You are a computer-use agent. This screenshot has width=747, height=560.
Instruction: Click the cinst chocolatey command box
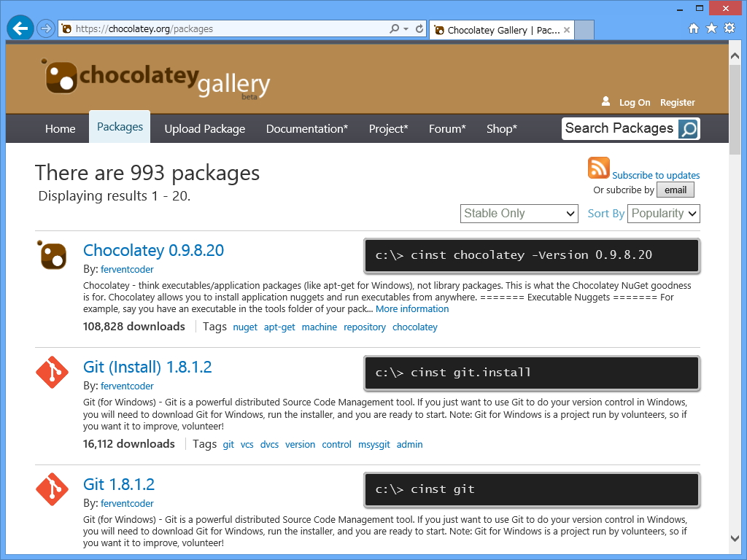(x=532, y=256)
